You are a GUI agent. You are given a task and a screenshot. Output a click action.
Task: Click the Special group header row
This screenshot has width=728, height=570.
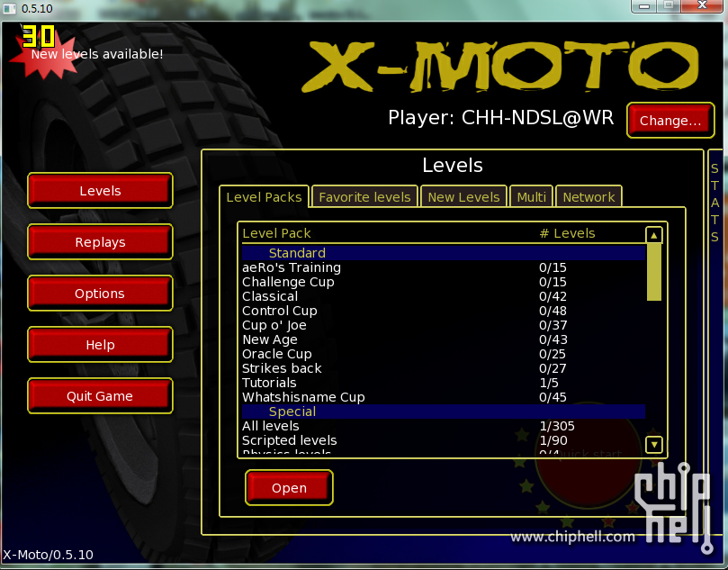(x=444, y=412)
